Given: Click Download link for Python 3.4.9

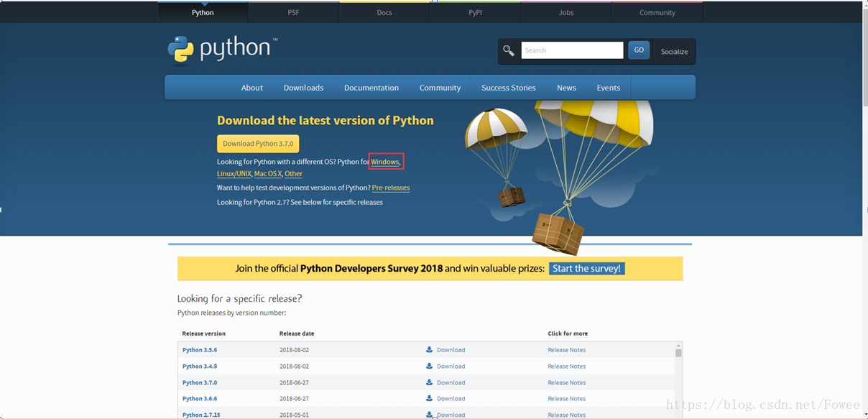Looking at the screenshot, I should [451, 366].
